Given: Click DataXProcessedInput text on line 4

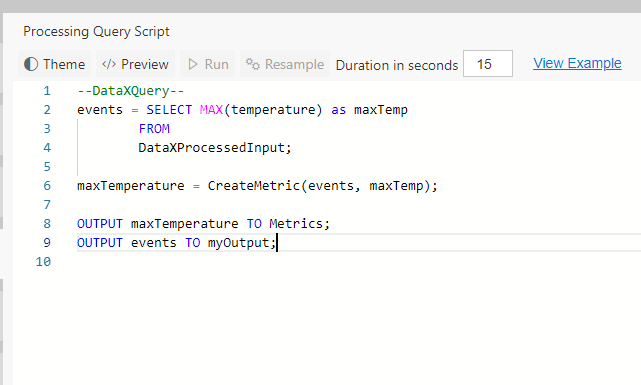Looking at the screenshot, I should tap(211, 148).
